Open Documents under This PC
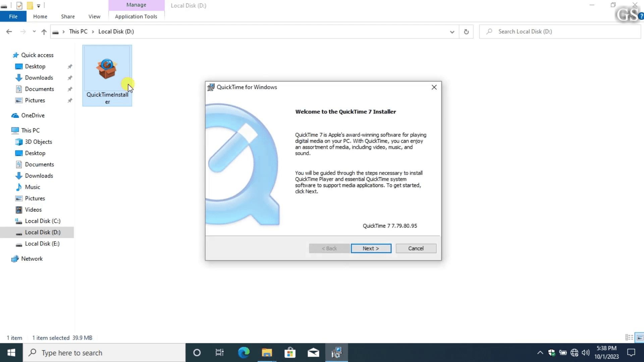 (40, 165)
